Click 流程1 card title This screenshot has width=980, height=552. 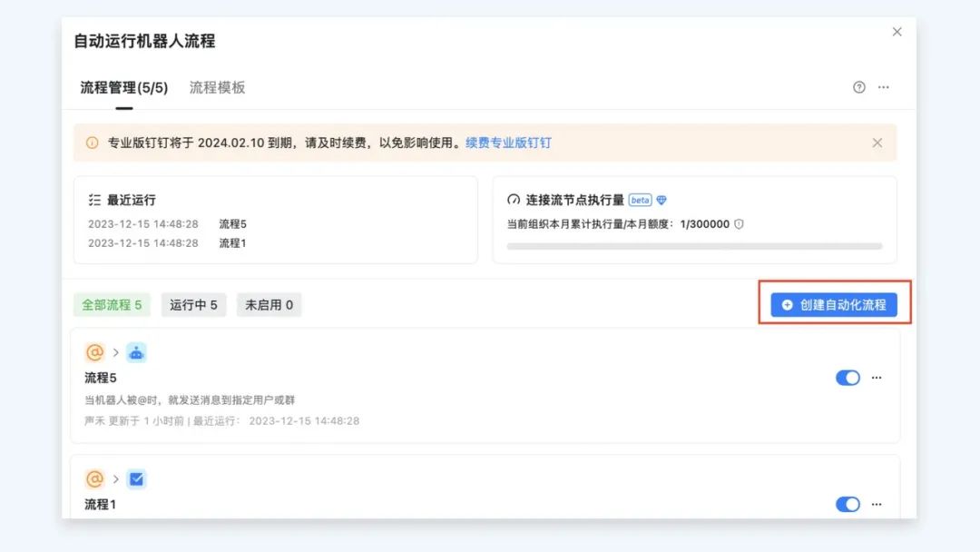[x=101, y=505]
